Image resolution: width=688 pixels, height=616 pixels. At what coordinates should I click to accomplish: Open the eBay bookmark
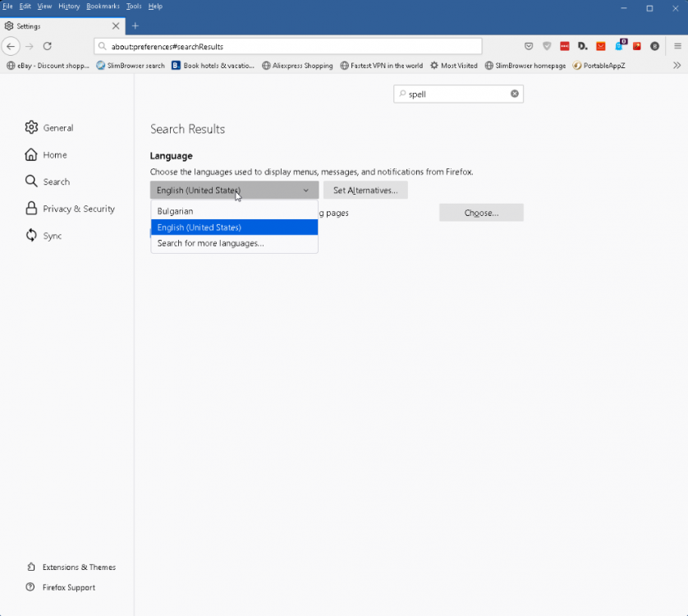[x=48, y=66]
